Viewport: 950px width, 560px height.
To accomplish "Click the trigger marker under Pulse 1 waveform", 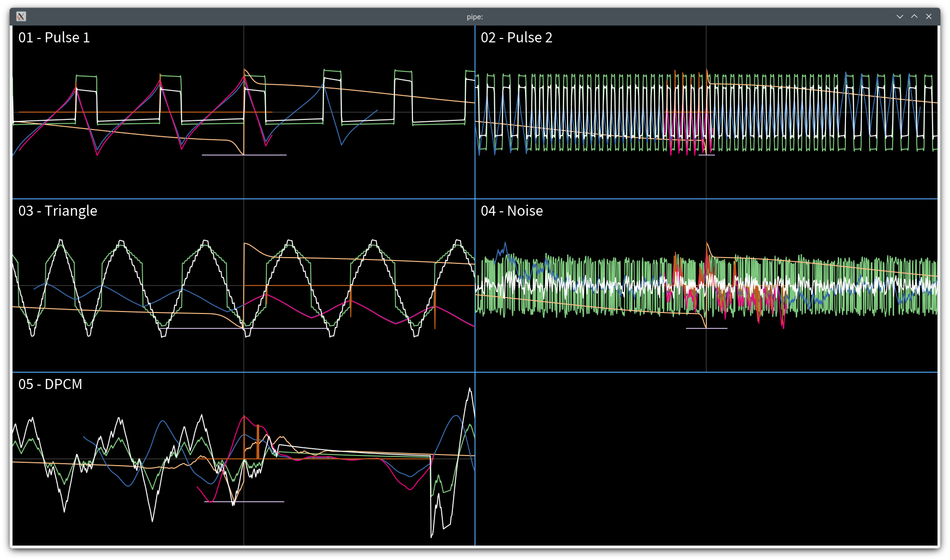I will (x=244, y=155).
